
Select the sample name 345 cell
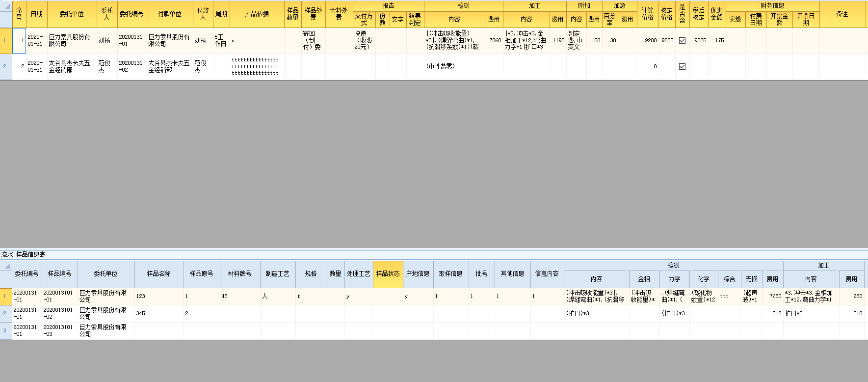coord(159,313)
